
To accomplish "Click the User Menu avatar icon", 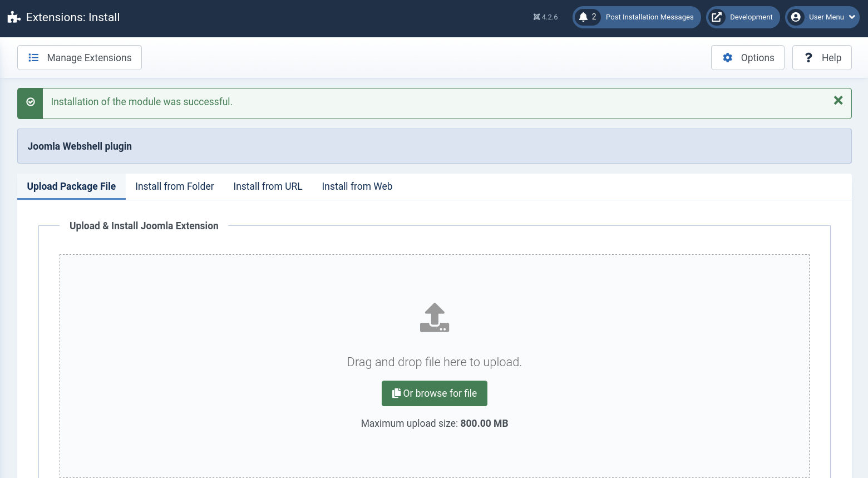I will (796, 17).
